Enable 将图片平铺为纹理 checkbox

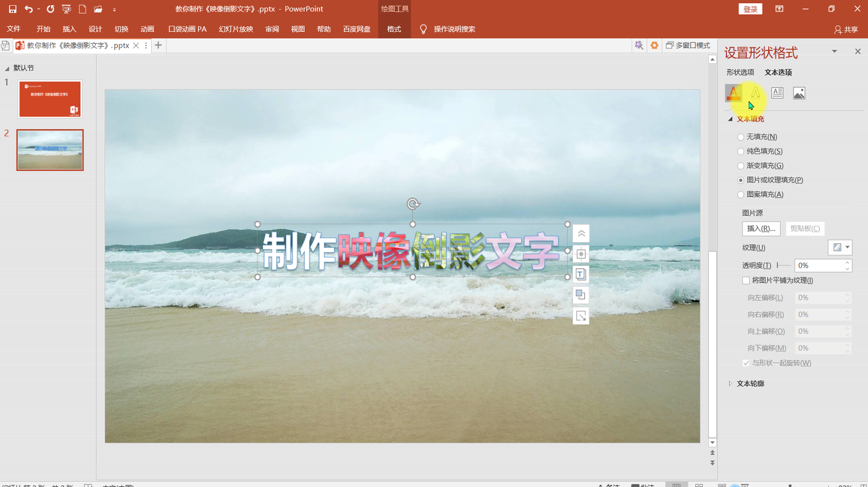746,281
